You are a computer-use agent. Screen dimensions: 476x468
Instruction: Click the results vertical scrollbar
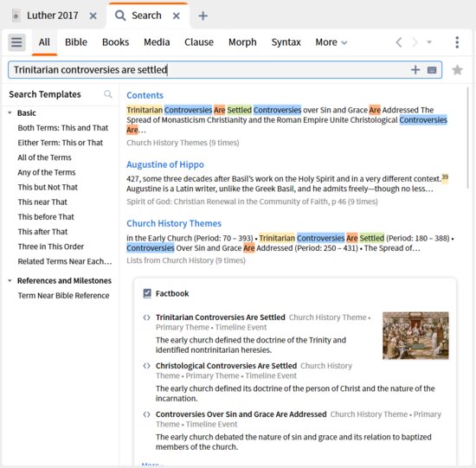468,138
